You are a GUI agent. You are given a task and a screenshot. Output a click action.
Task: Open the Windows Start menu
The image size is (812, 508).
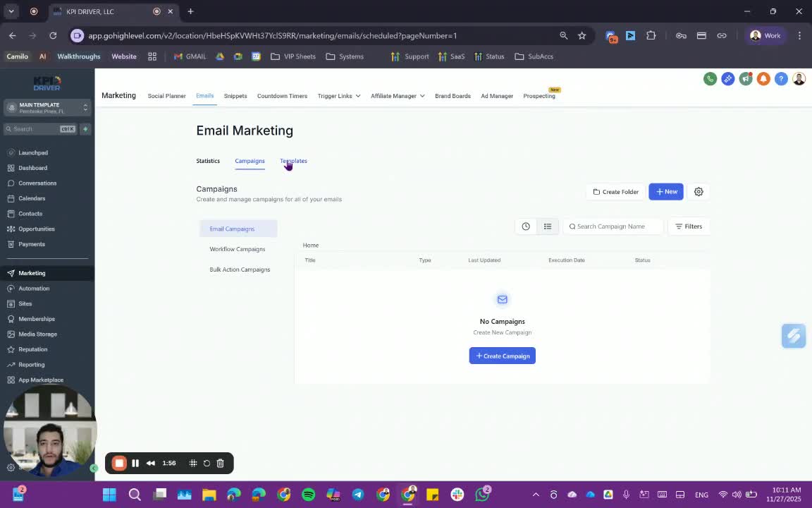(109, 495)
